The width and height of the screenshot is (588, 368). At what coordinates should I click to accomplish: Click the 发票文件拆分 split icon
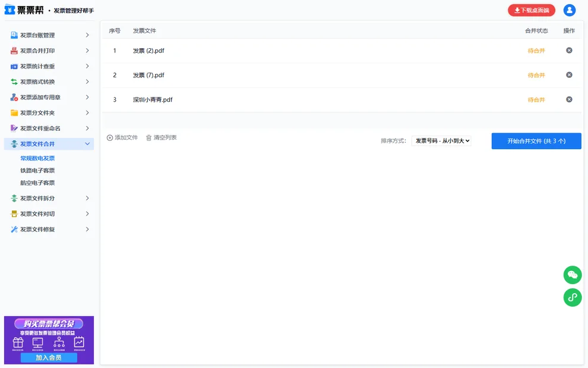tap(14, 199)
